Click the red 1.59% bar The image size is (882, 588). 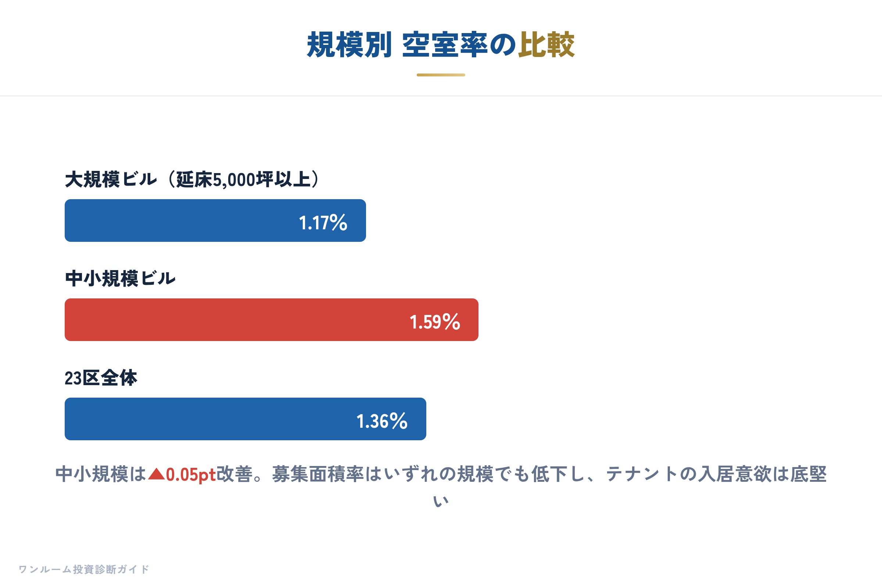click(272, 320)
